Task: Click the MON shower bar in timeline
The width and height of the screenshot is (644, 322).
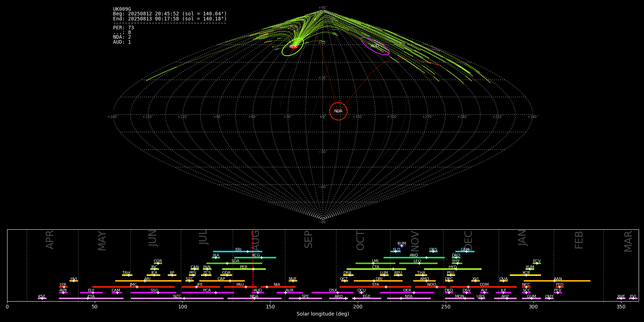Action: tap(460, 298)
